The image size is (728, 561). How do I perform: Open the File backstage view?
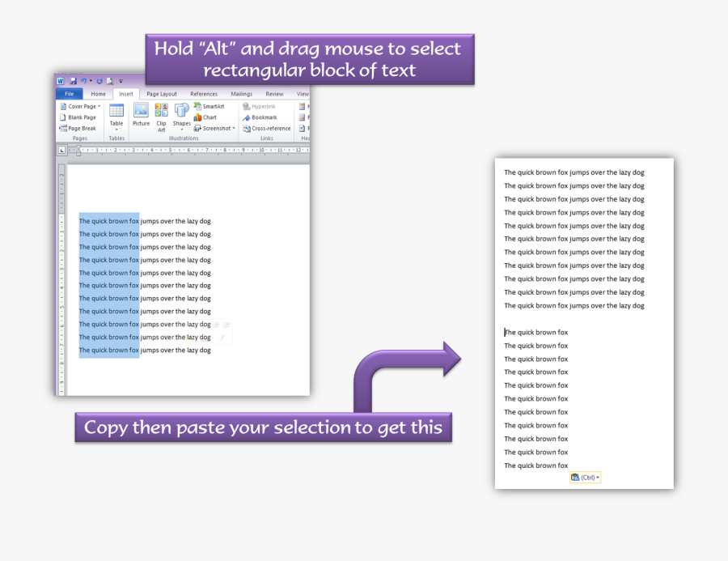pyautogui.click(x=70, y=94)
